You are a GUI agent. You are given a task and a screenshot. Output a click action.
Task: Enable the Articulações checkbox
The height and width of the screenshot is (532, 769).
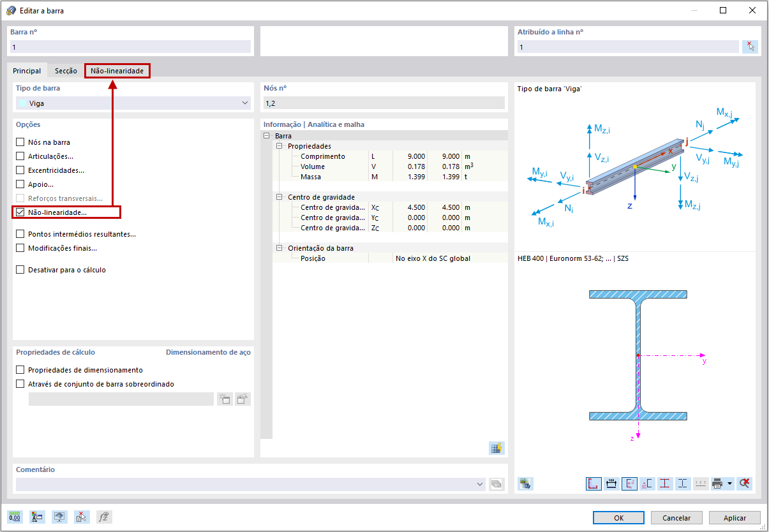pos(20,156)
